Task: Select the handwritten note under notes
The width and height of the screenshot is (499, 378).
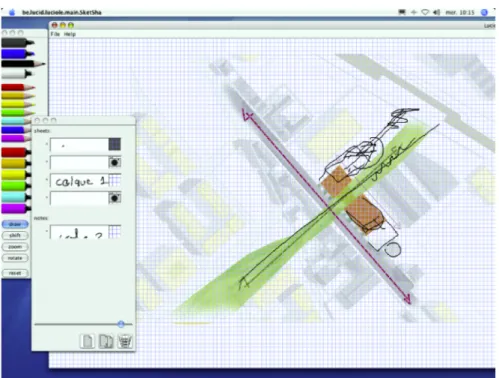Action: (79, 232)
